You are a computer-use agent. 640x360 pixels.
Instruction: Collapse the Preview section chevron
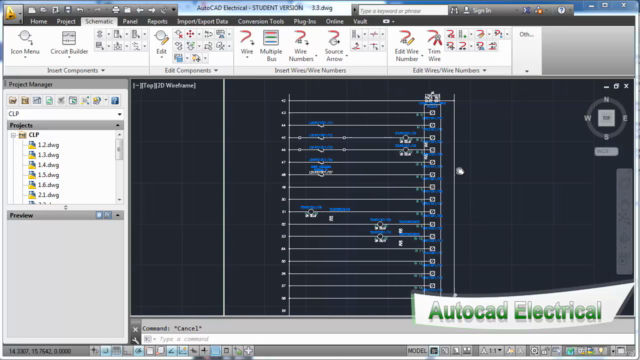click(118, 215)
